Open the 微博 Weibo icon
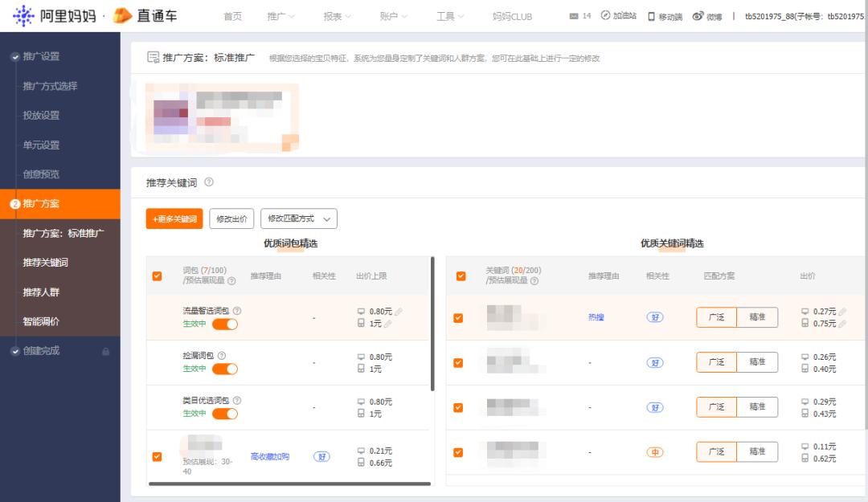 pos(698,15)
